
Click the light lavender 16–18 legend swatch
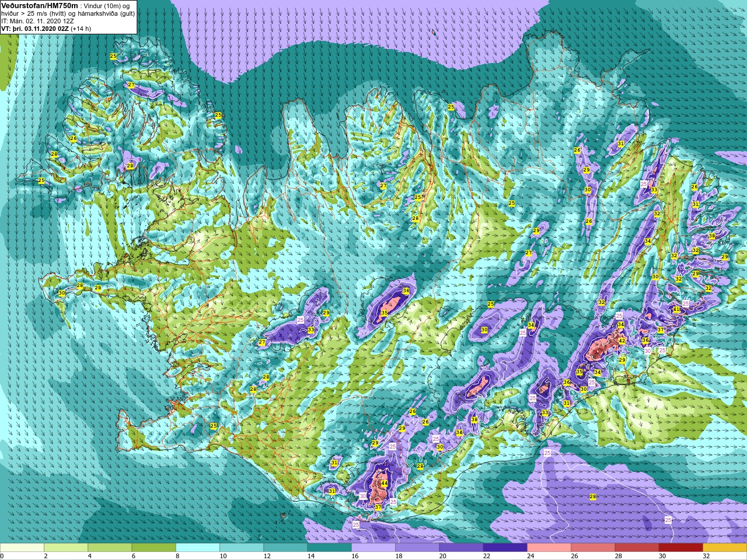point(373,548)
